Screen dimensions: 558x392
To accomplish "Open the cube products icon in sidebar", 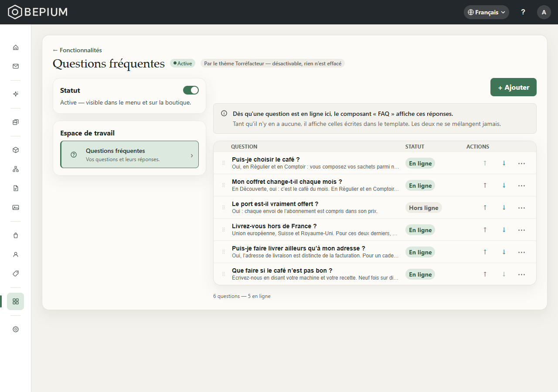I will [16, 150].
